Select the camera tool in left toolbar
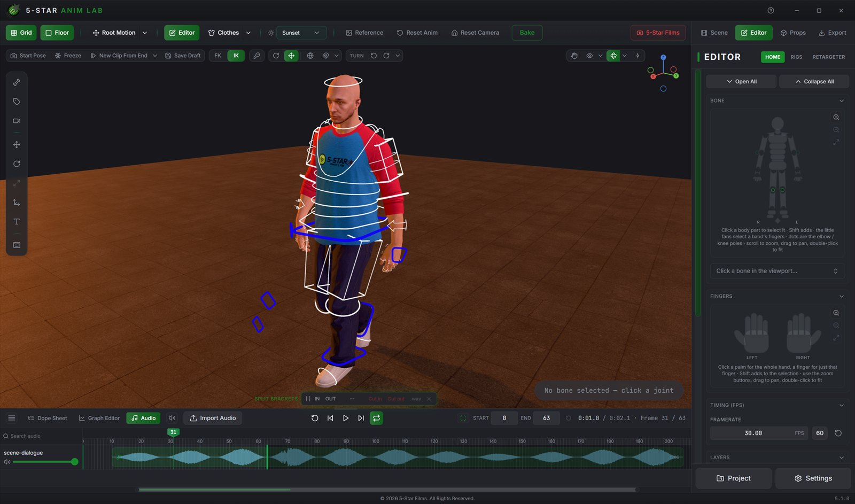 tap(17, 121)
